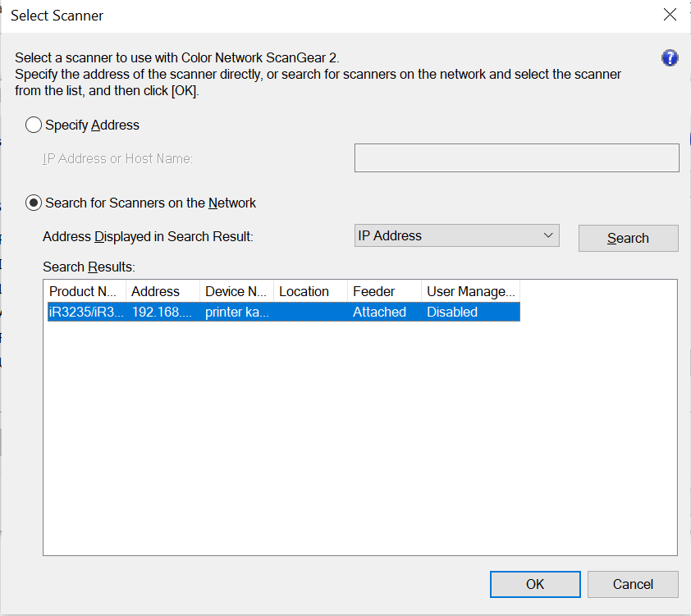This screenshot has width=691, height=616.
Task: Cancel the scanner selection dialog
Action: 633,584
